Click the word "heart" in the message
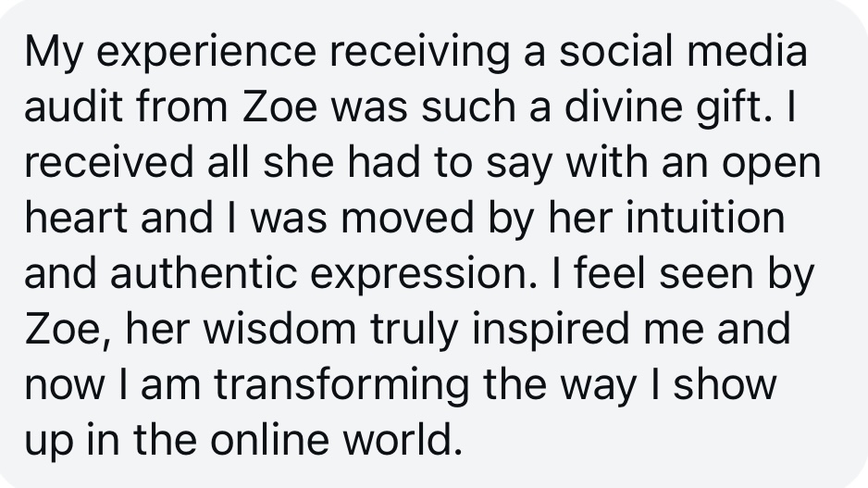Image resolution: width=868 pixels, height=488 pixels. (78, 220)
